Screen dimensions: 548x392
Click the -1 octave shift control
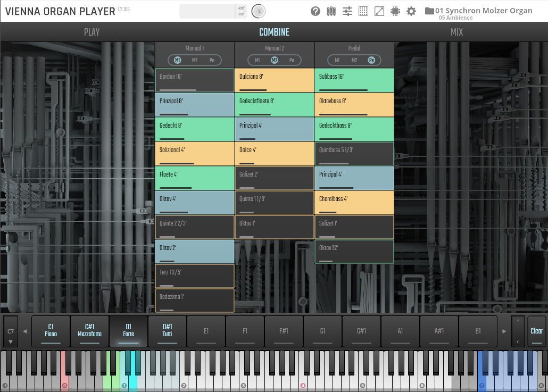(x=518, y=321)
